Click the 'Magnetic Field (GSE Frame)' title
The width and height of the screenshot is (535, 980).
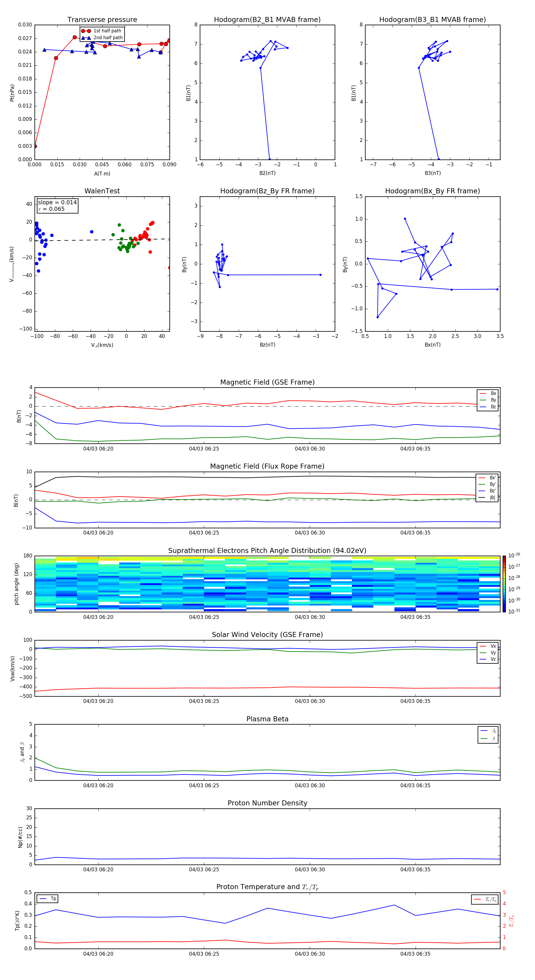tap(267, 382)
